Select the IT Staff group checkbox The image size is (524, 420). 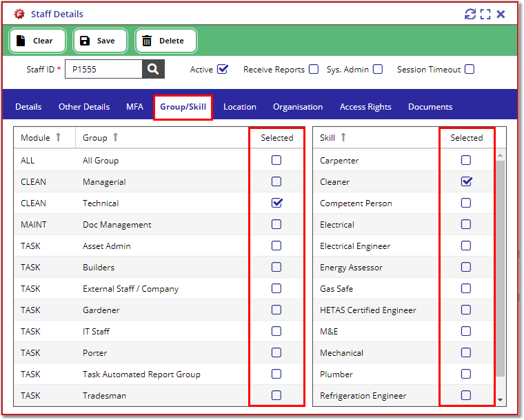(276, 332)
